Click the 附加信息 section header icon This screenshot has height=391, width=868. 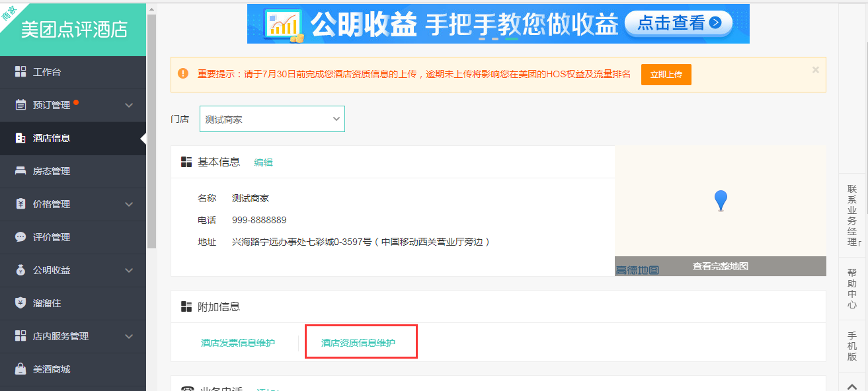tap(186, 306)
